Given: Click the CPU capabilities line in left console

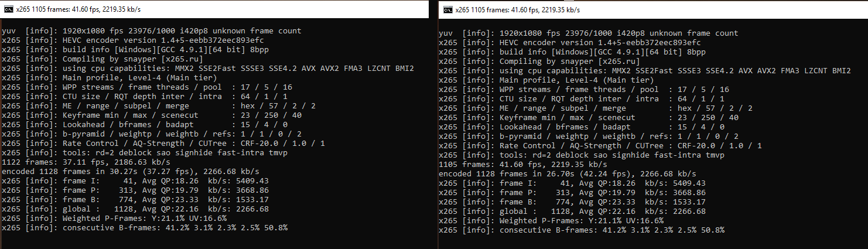Looking at the screenshot, I should 208,69.
